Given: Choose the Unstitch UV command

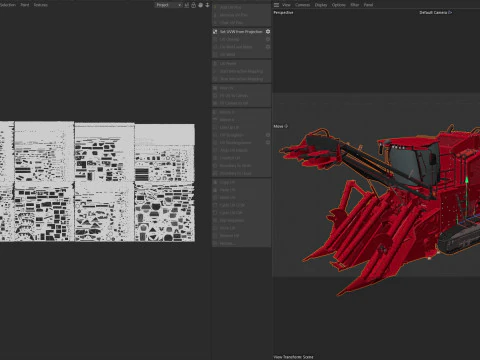Looking at the screenshot, I should [x=242, y=158].
